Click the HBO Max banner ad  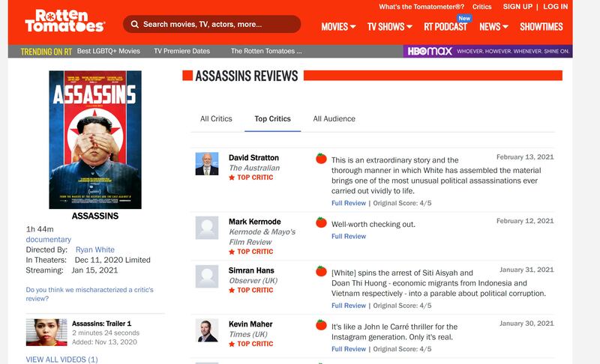click(x=487, y=51)
